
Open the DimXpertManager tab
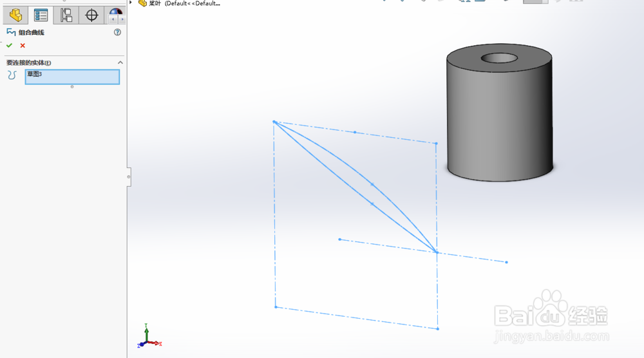[x=91, y=15]
